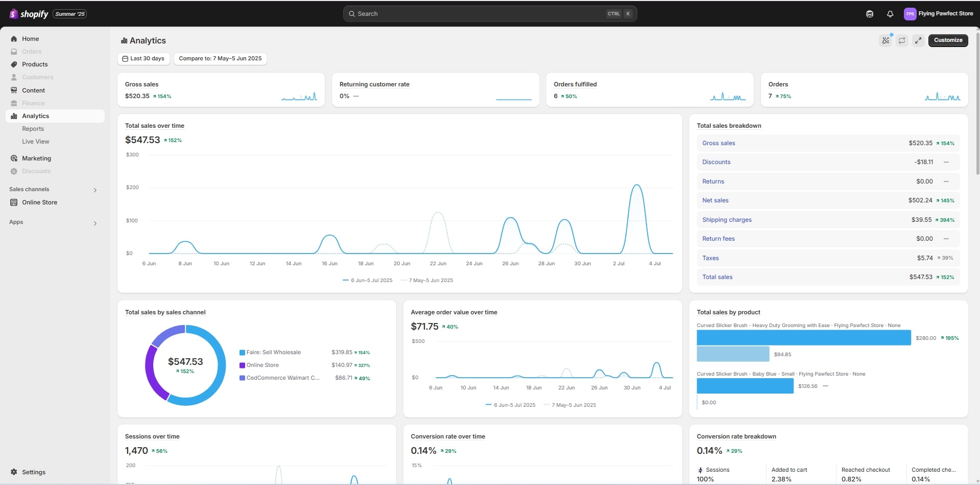Screen dimensions: 980x485
Task: Click into the Search field
Action: (x=490, y=14)
